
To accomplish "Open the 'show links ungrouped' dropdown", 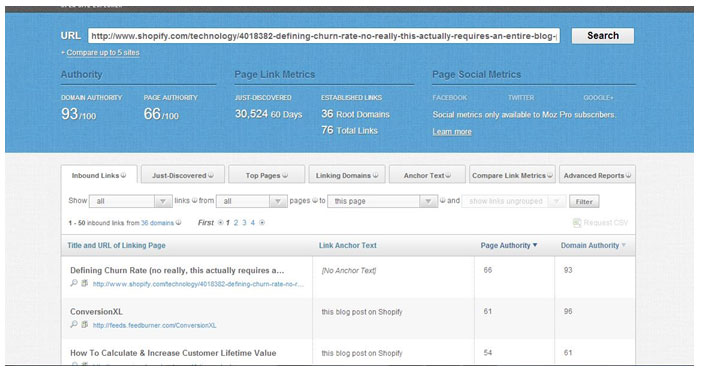I will point(514,201).
